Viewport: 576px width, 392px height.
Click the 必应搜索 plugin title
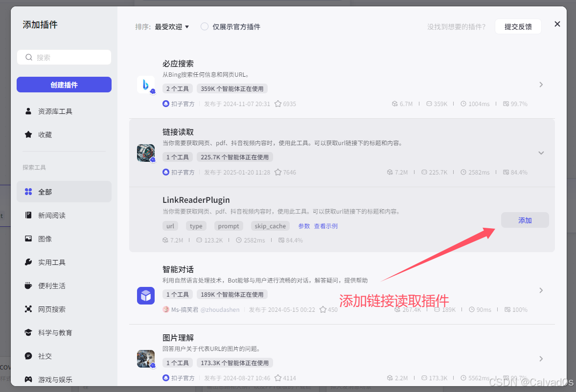pos(178,64)
